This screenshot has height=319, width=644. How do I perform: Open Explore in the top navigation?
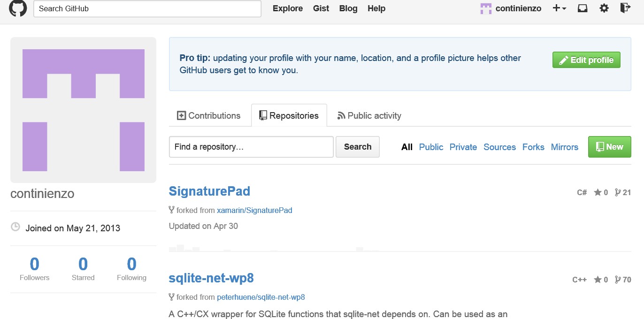288,8
